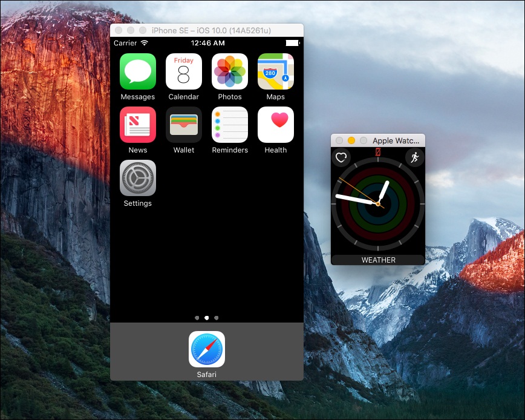Open the Settings app
Screen dimensions: 525x420
click(x=138, y=178)
